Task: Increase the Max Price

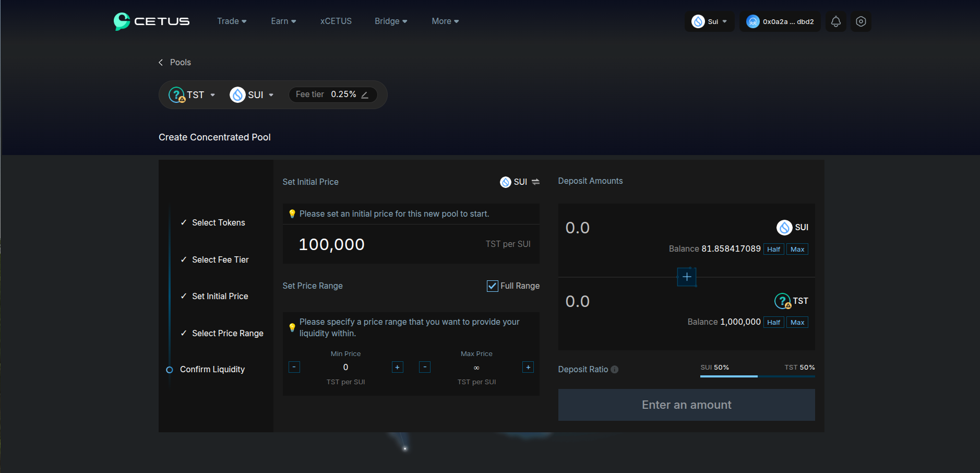Action: (528, 367)
